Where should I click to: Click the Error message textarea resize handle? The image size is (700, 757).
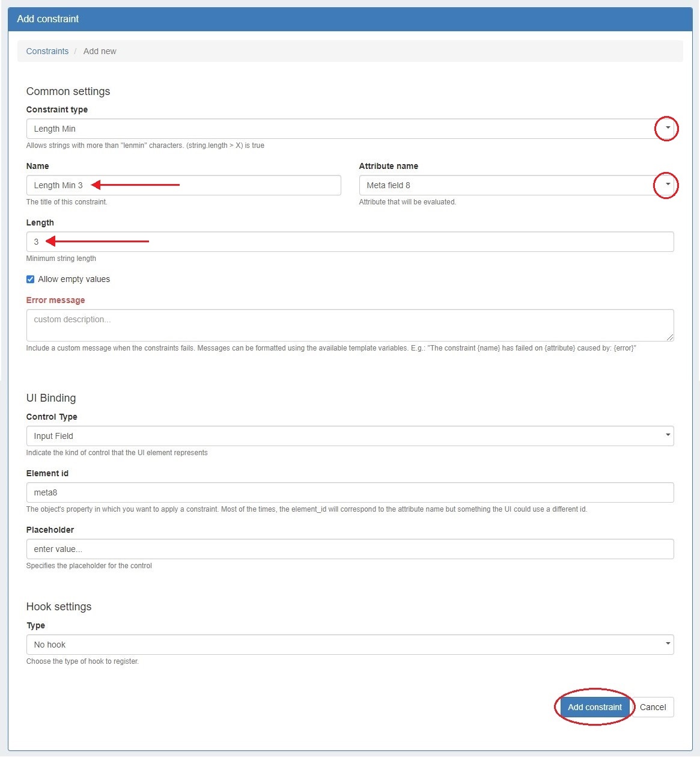point(670,337)
